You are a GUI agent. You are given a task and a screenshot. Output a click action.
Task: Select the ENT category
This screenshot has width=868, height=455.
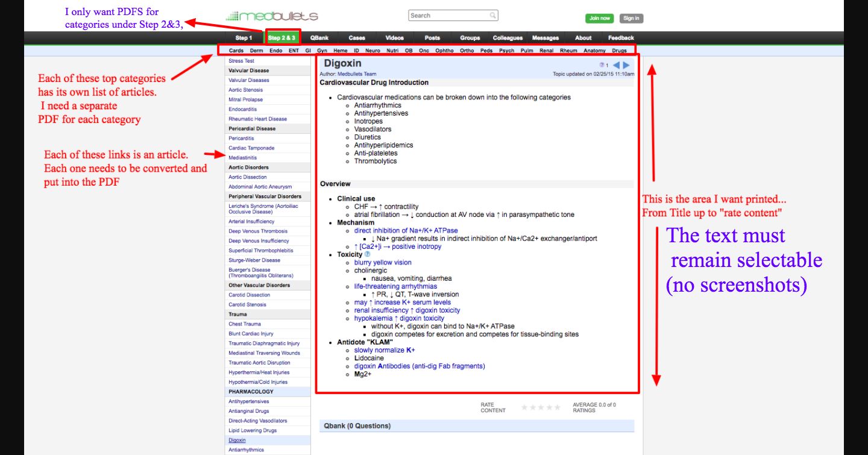tap(294, 51)
